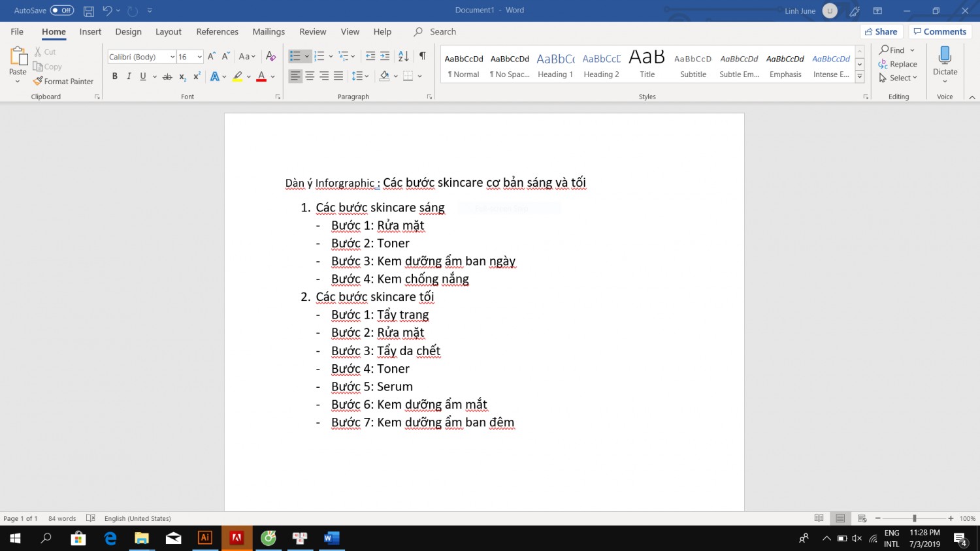Screen dimensions: 980x551
Task: Open the Select dropdown in Editing
Action: [x=898, y=78]
